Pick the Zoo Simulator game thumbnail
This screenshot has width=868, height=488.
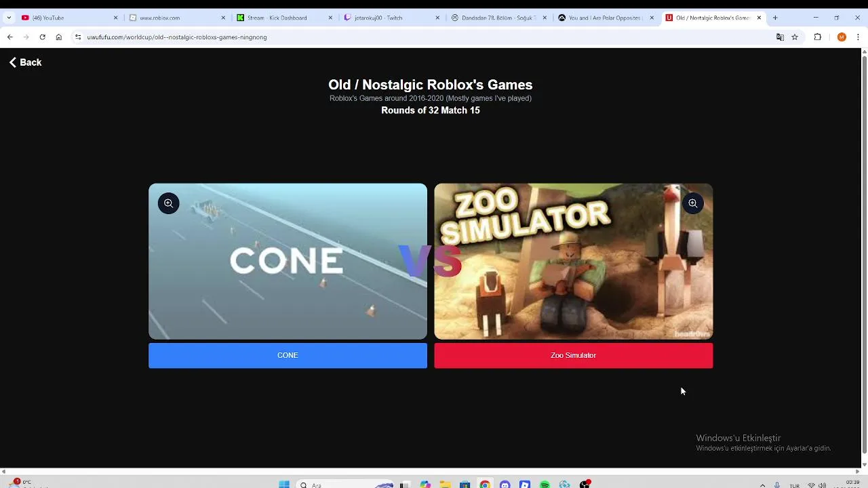click(x=573, y=261)
